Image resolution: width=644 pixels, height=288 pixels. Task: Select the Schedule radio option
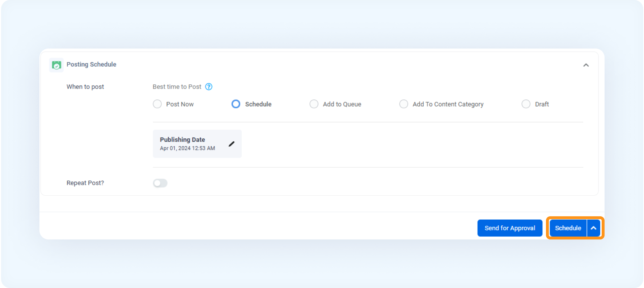236,104
